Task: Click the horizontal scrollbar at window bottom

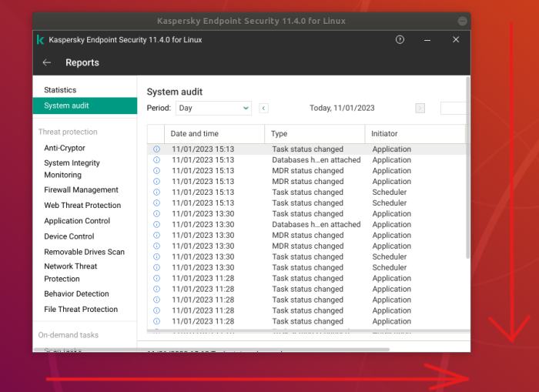Action: coord(212,350)
